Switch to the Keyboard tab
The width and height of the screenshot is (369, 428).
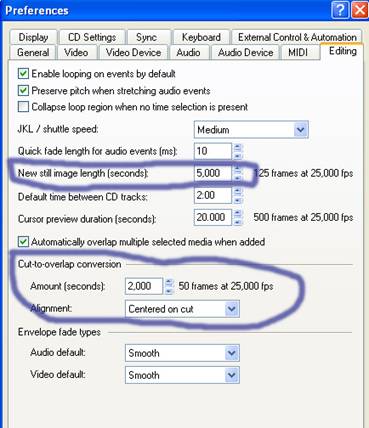[x=201, y=37]
